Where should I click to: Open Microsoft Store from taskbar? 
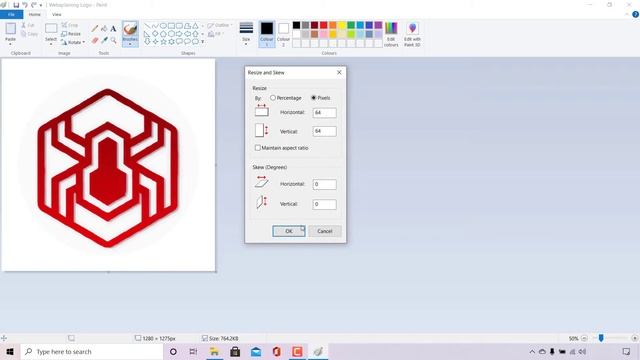[x=235, y=351]
